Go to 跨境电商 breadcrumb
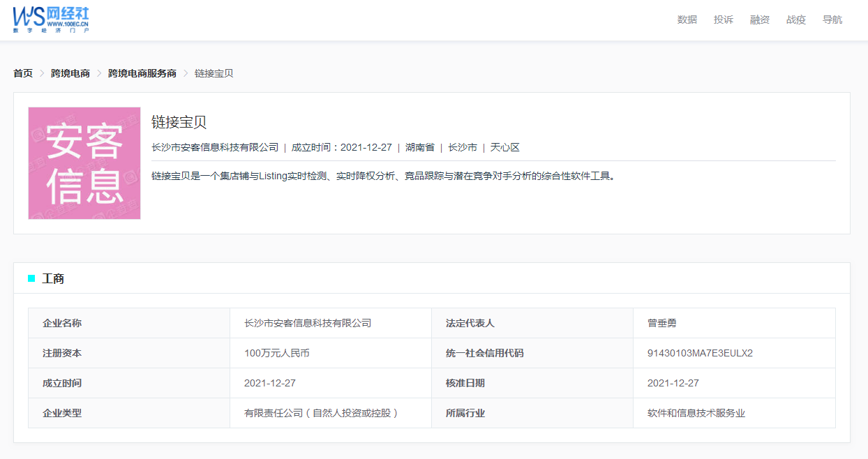Viewport: 868px width, 459px height. coord(70,73)
